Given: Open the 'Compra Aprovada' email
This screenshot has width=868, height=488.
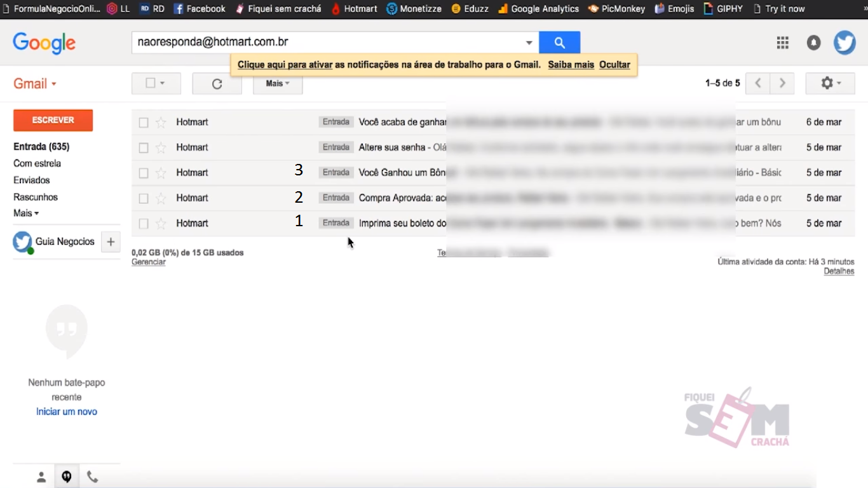Looking at the screenshot, I should 492,198.
